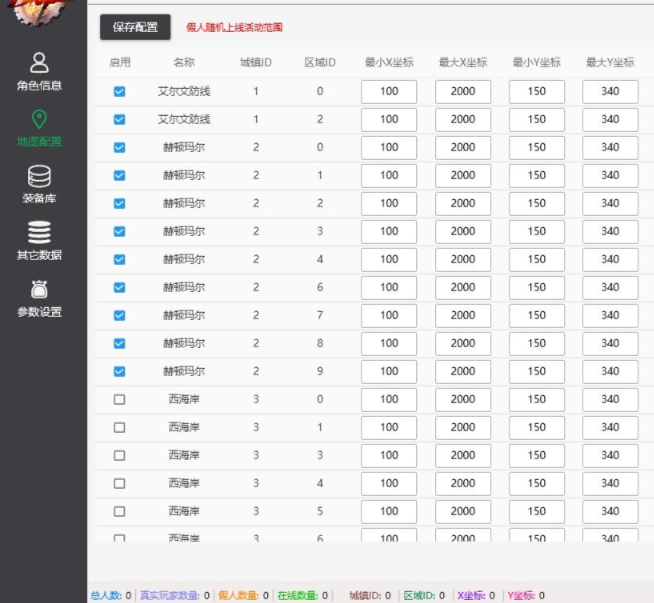Enable 西海岸 region 0 checkbox
The image size is (654, 603).
click(x=119, y=399)
